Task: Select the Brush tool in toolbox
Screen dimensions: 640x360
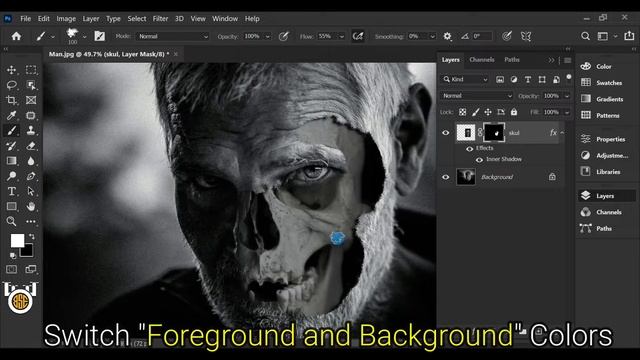Action: click(11, 131)
